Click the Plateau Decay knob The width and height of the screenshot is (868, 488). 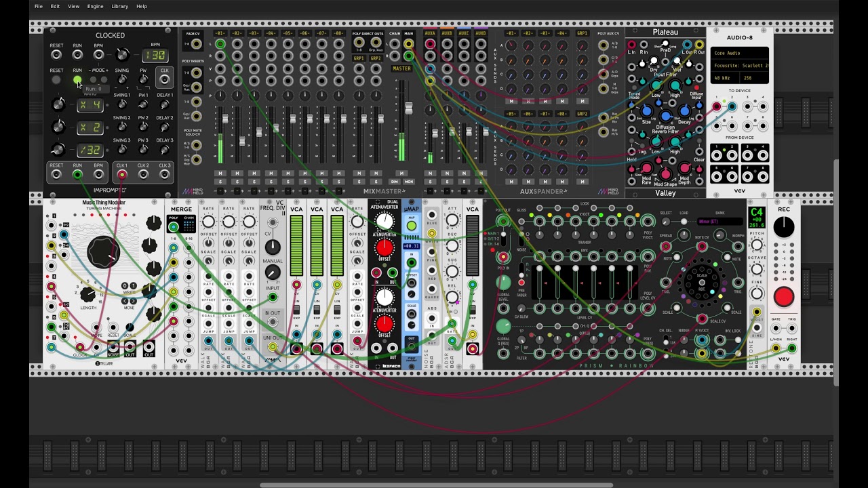click(x=685, y=110)
